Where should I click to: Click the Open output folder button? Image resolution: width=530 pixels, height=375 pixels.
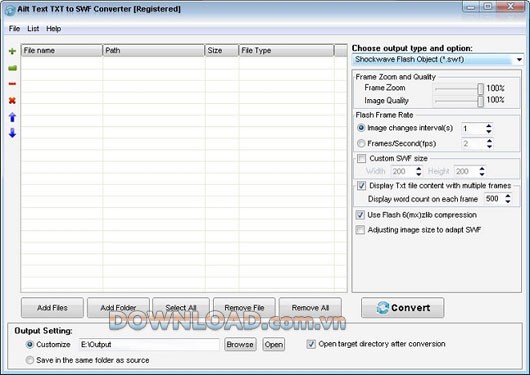pos(274,345)
